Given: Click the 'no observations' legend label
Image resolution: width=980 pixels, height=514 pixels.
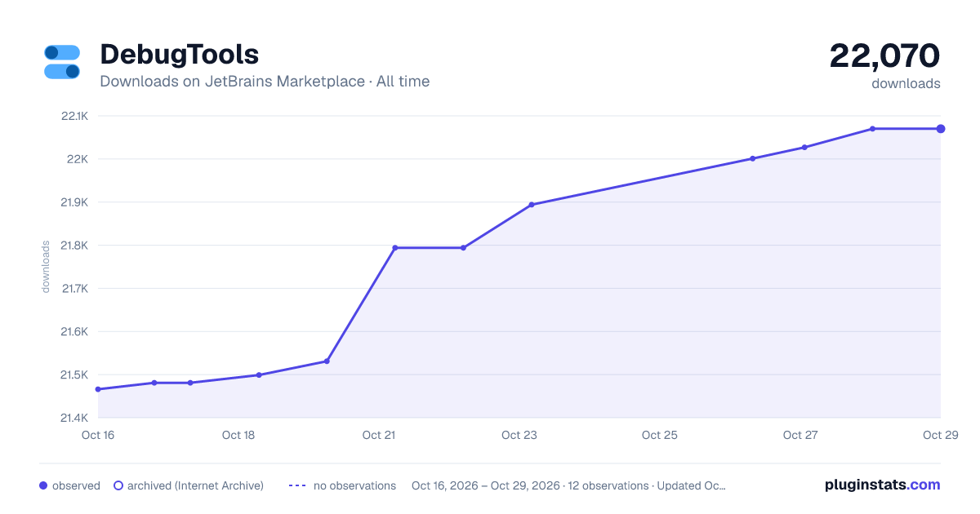Looking at the screenshot, I should coord(354,485).
